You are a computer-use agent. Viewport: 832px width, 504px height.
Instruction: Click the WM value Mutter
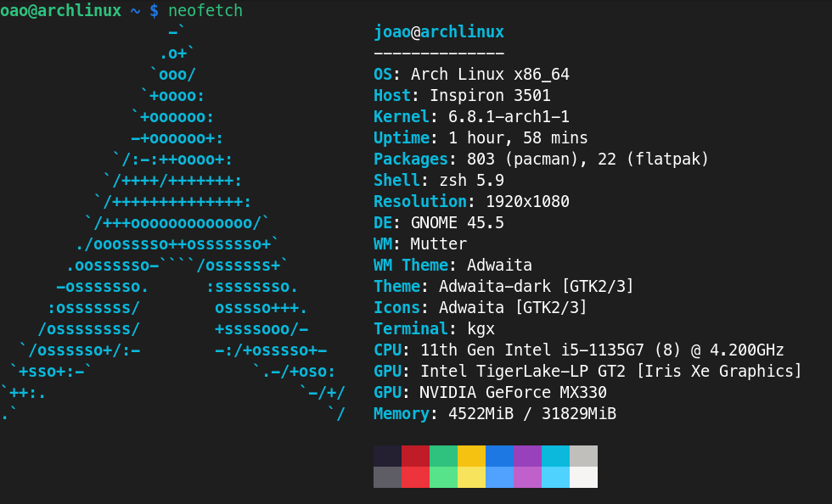(424, 244)
